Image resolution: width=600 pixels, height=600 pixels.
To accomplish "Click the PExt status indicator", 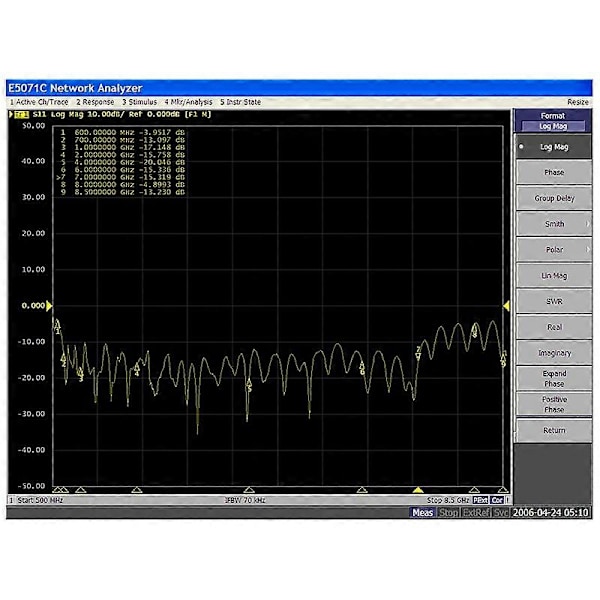I will [x=481, y=500].
